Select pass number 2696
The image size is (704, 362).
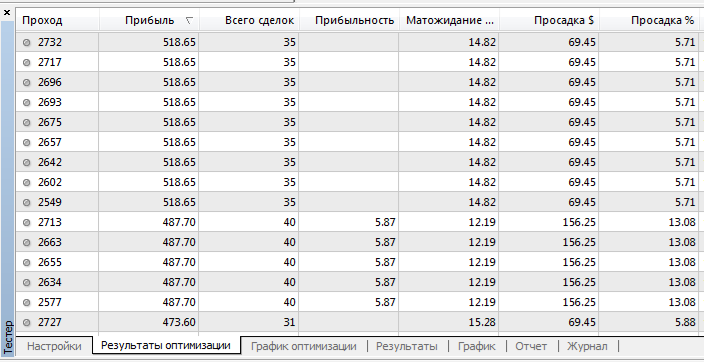tap(50, 82)
